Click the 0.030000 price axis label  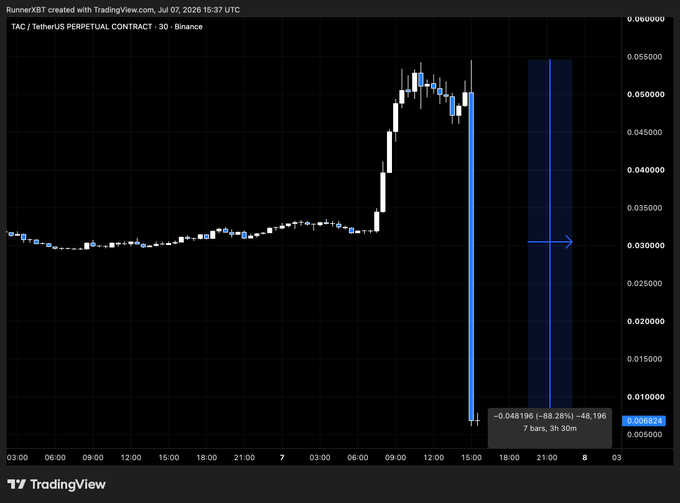[x=645, y=245]
